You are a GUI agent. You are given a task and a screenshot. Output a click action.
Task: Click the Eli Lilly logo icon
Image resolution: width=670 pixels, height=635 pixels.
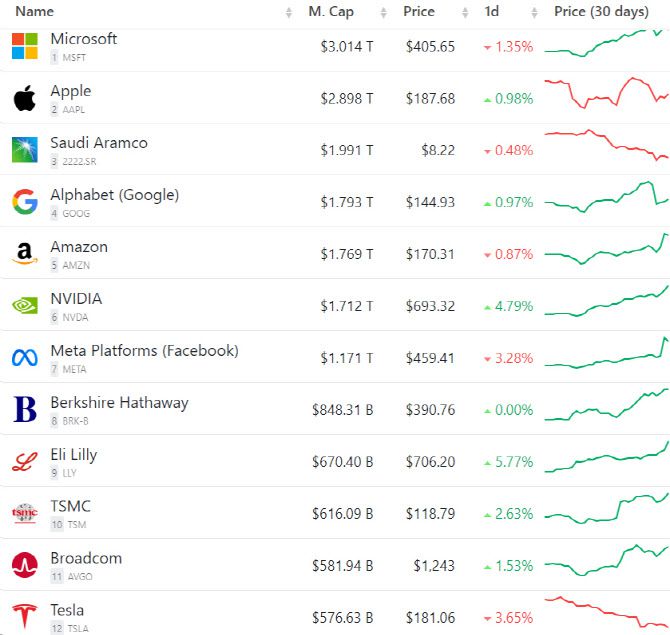25,462
